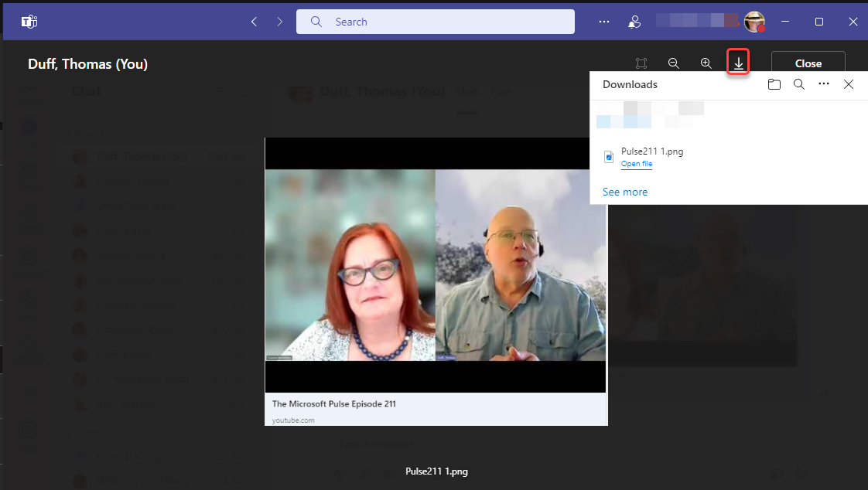Open the Downloads more options menu
Image resolution: width=868 pixels, height=490 pixels.
824,84
